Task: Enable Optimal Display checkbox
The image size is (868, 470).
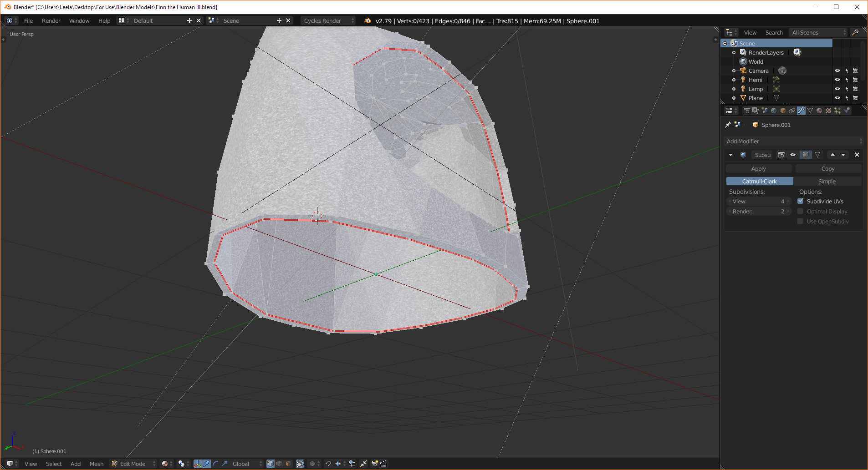Action: tap(800, 211)
